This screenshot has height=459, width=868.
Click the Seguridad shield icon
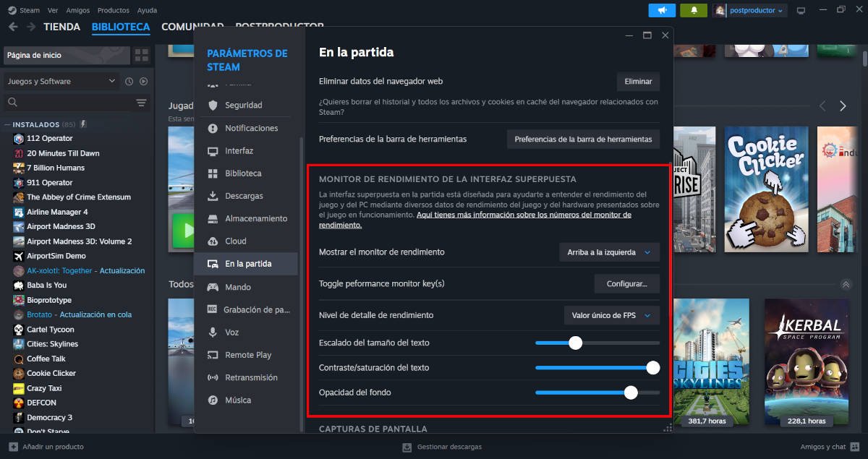(x=213, y=106)
